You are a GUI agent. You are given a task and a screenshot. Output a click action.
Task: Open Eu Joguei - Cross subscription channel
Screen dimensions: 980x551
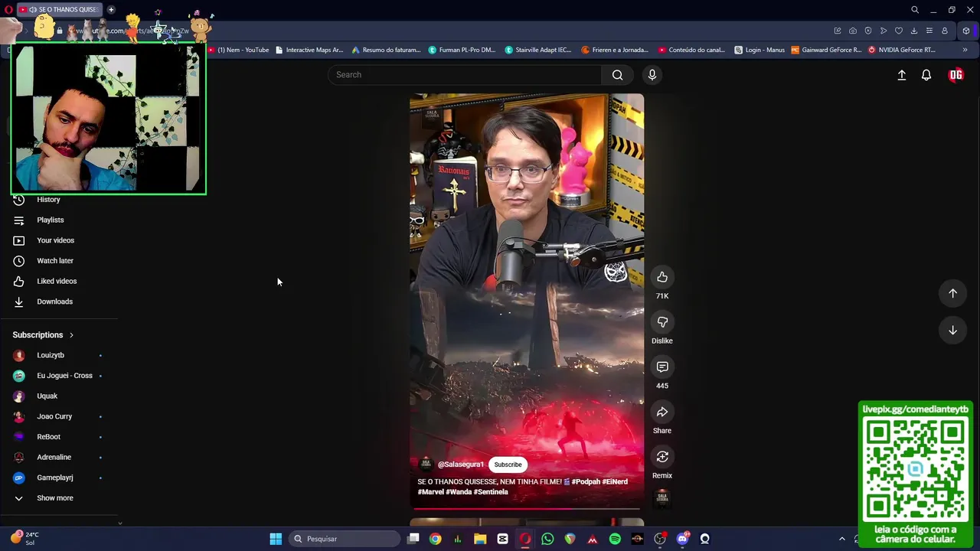(64, 376)
